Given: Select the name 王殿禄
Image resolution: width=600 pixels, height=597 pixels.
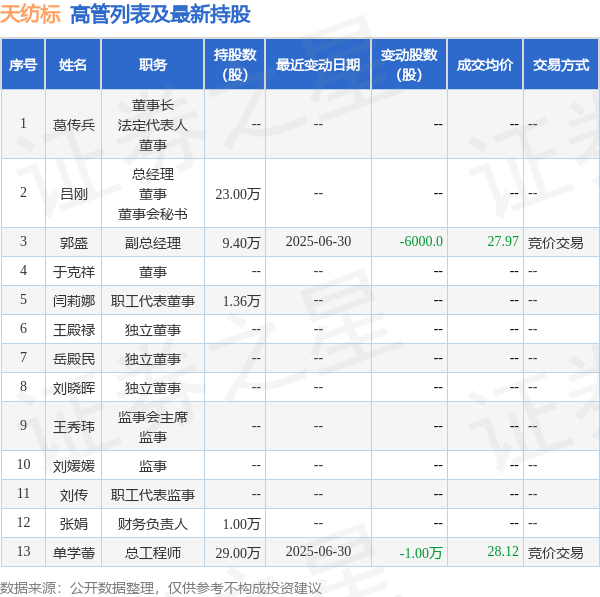Looking at the screenshot, I should click(x=73, y=330).
